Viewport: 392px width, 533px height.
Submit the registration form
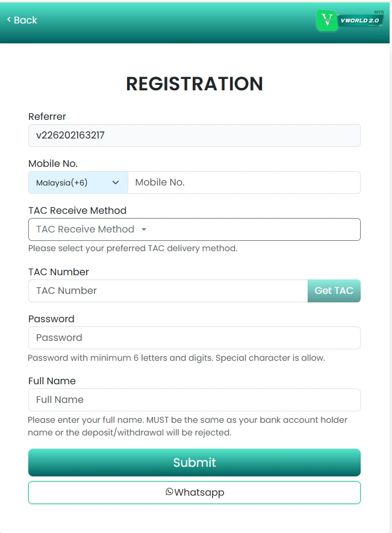194,462
